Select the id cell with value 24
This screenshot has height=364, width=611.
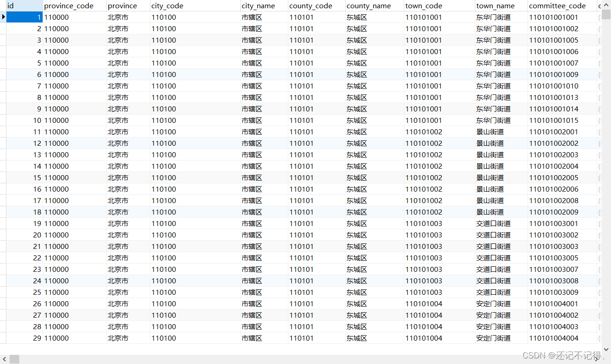tap(24, 281)
